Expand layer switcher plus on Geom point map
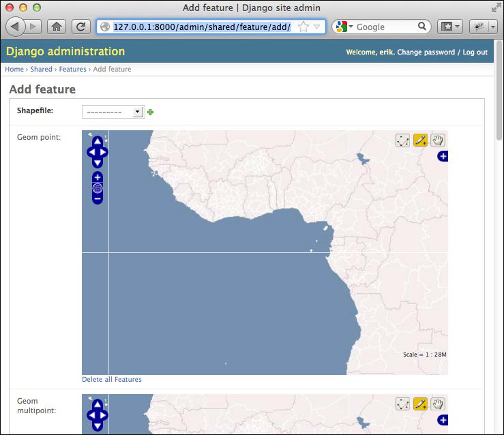Screen dimensions: 504x435 point(443,156)
